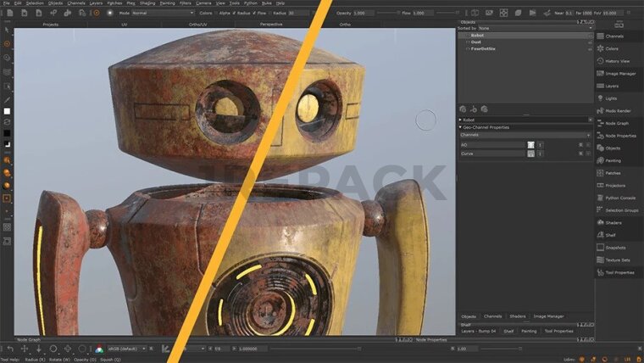Open the Python Console palette
Viewport: 644px width, 363px height.
tap(619, 198)
